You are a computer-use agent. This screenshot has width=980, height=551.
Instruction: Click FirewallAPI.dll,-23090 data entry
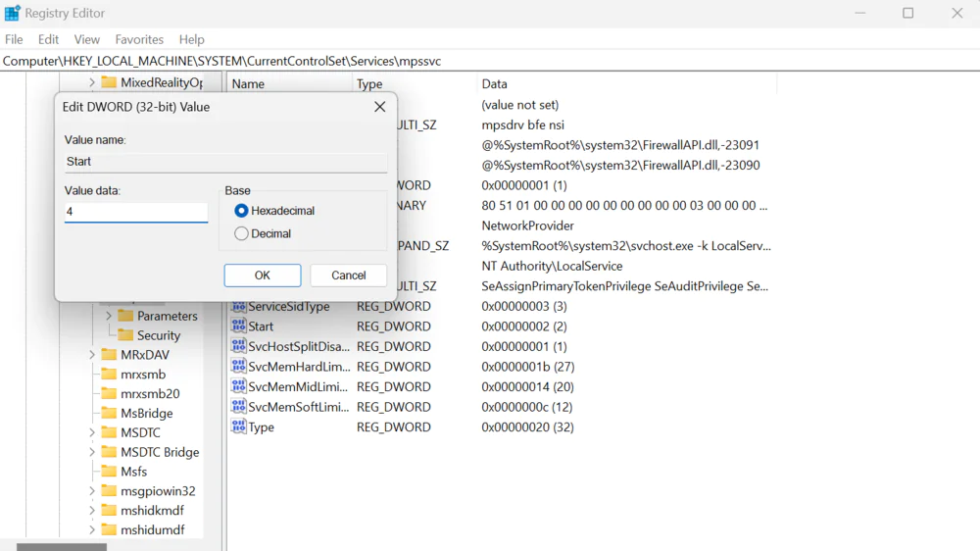point(620,165)
